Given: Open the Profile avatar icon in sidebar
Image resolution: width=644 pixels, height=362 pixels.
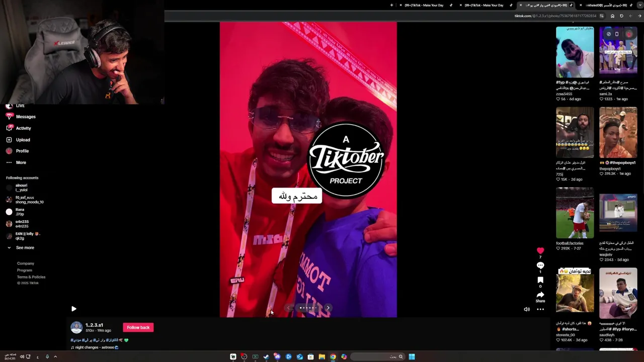Looking at the screenshot, I should (x=9, y=151).
